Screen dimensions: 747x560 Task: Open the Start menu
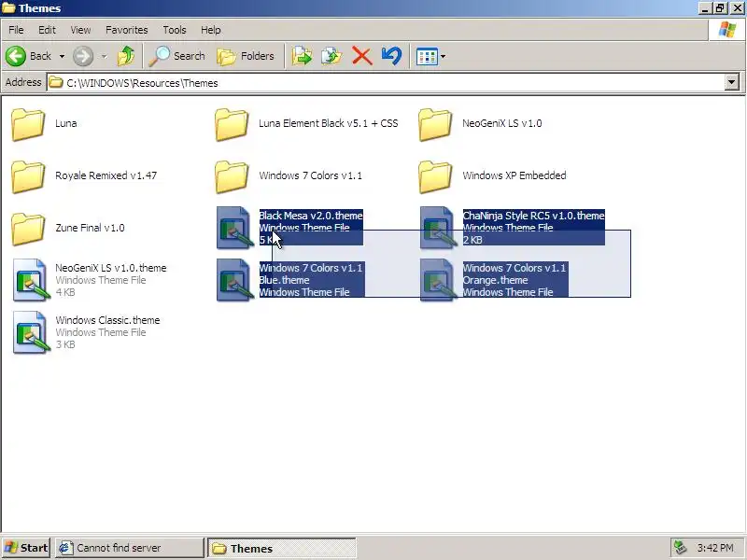pos(26,548)
